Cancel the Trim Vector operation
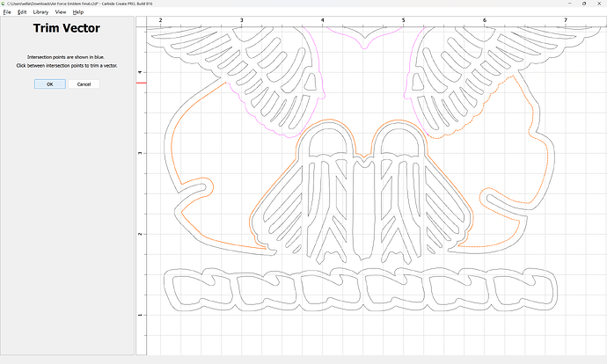 84,84
